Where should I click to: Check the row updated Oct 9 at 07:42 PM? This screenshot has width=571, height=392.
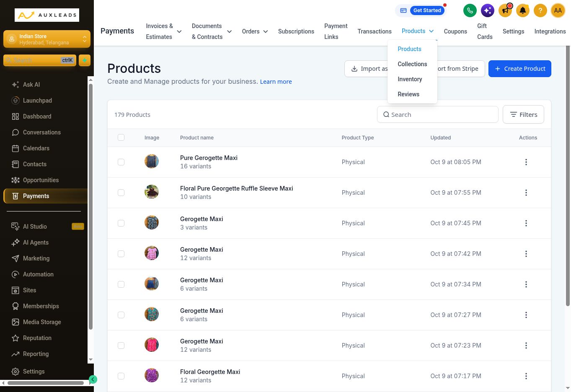point(121,254)
